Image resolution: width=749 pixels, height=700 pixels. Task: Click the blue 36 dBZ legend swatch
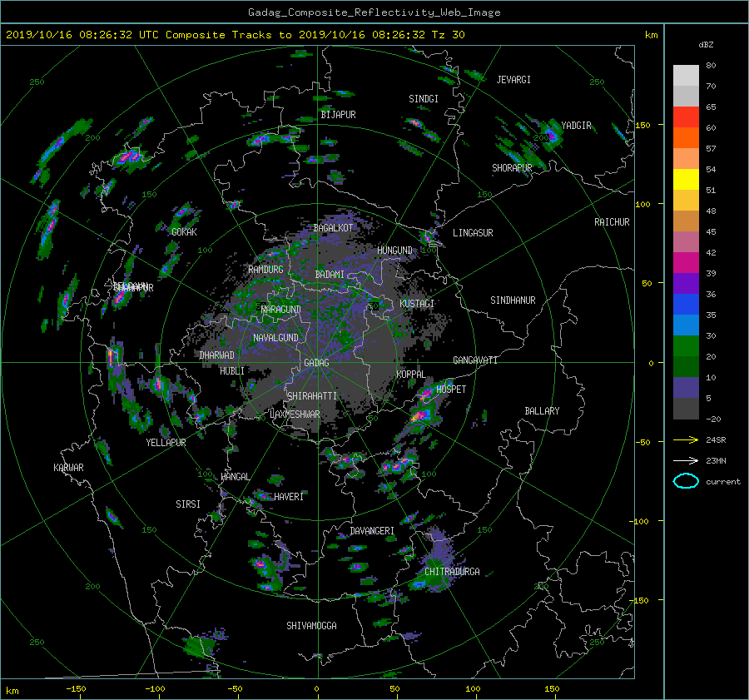(686, 304)
